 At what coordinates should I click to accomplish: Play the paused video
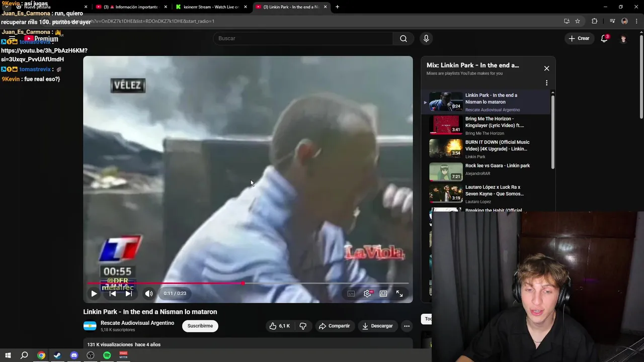(x=94, y=294)
